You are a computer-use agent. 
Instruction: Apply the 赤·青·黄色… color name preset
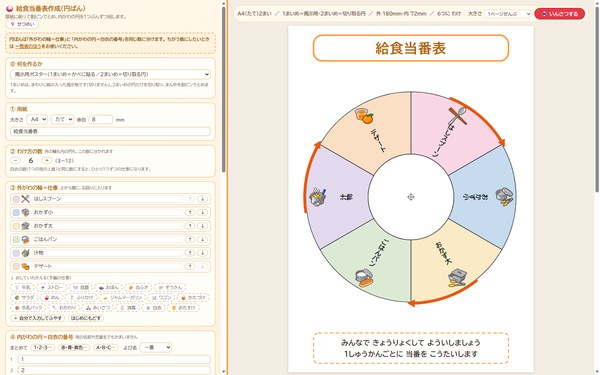[74, 347]
